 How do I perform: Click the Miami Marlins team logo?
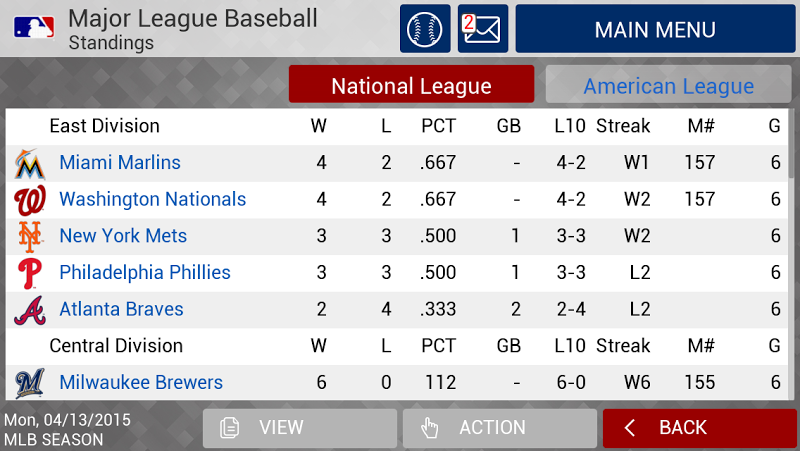tap(30, 164)
